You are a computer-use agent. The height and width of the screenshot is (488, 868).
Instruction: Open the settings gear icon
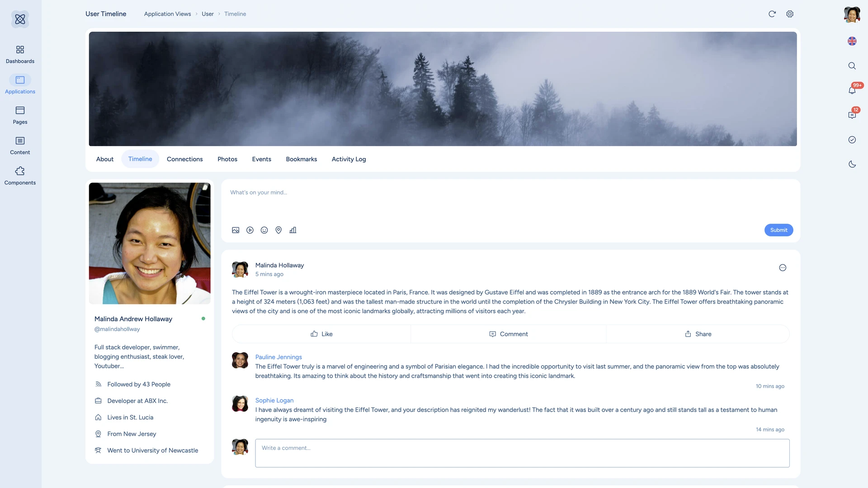(790, 14)
